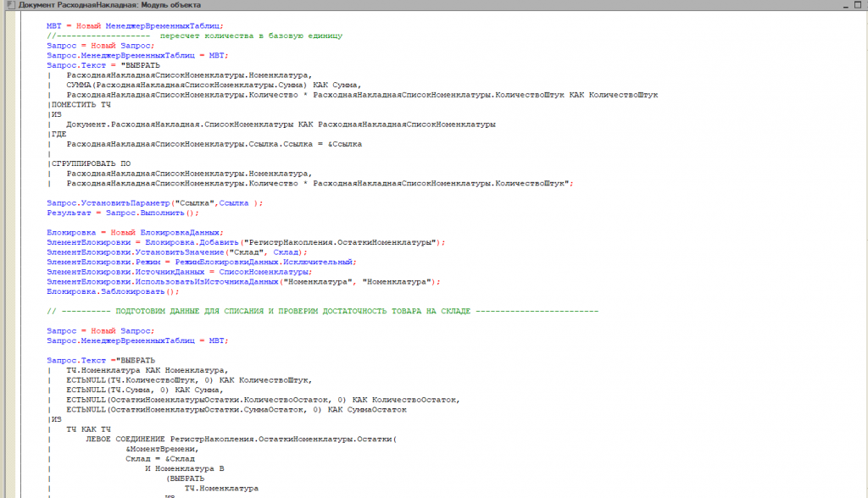Click line 'Результат = Запрос.Выполнить();'

[x=123, y=213]
